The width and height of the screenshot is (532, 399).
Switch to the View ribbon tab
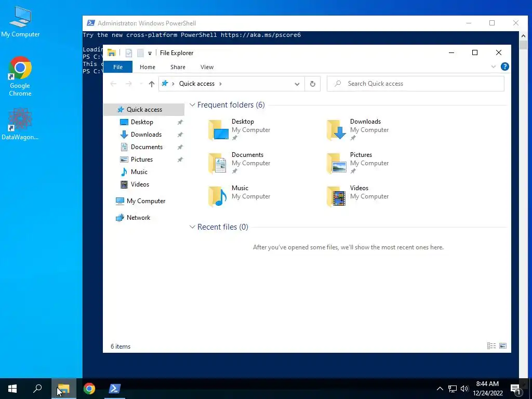[207, 67]
